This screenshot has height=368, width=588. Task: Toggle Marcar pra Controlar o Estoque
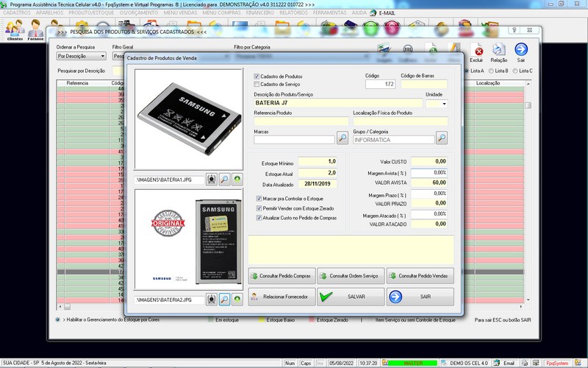(x=258, y=199)
